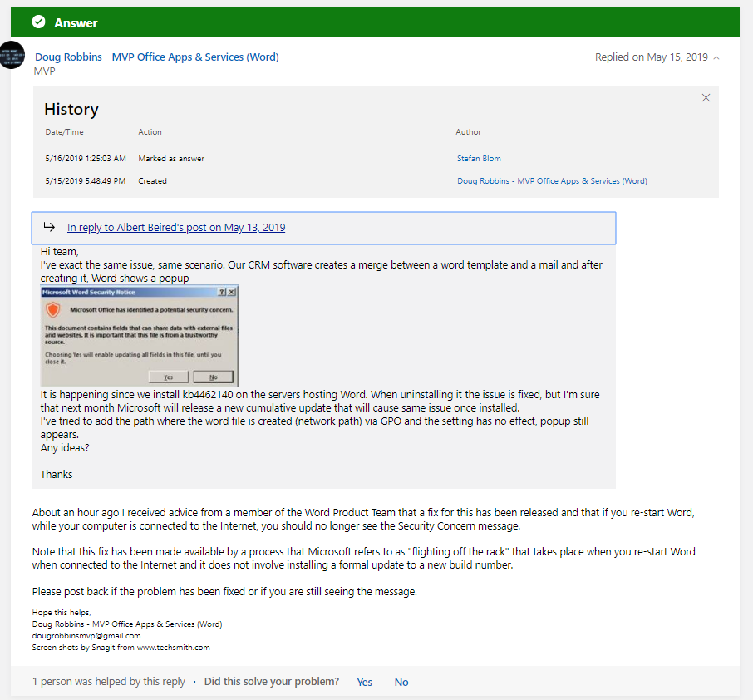Close the History panel with X
The width and height of the screenshot is (753, 700).
[706, 98]
